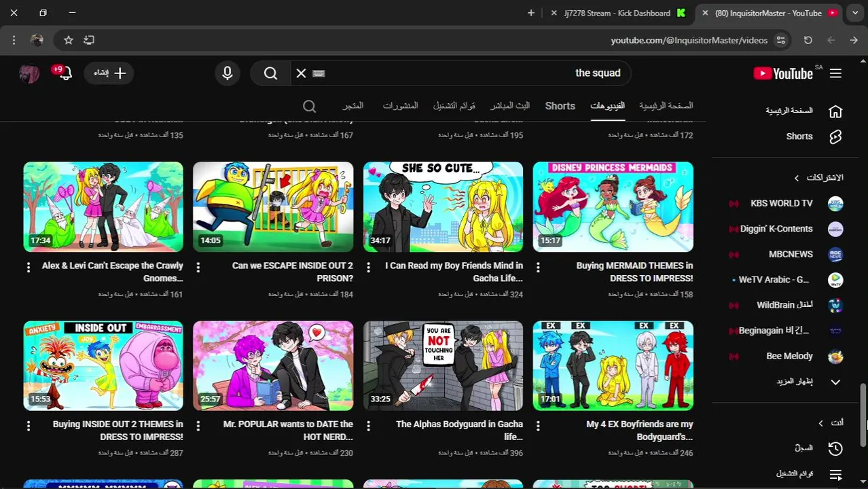Open options for 'Alex & Levi Can't Escape' video
The height and width of the screenshot is (489, 868).
click(29, 268)
